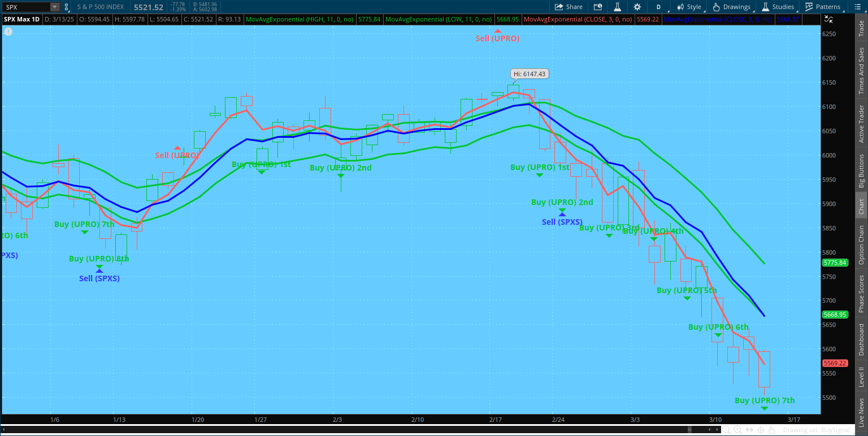Click the SPX symbol input field
Viewport: 868px width, 436px height.
click(x=27, y=7)
